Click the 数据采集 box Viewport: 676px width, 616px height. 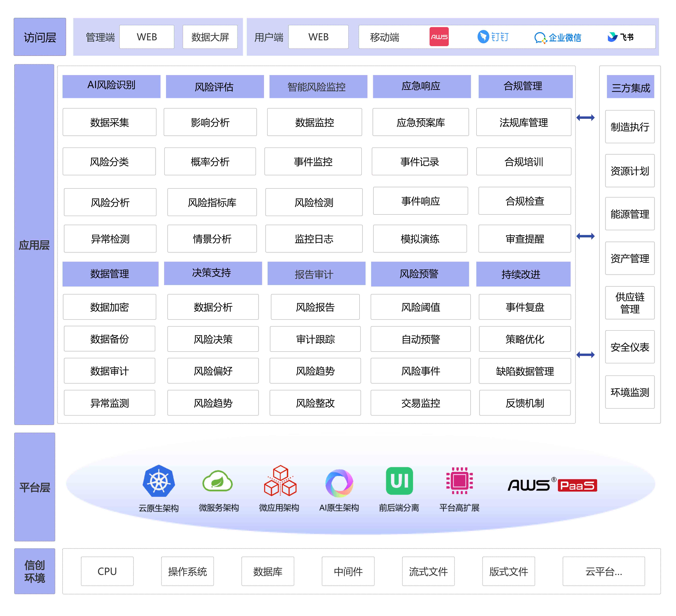tap(109, 122)
